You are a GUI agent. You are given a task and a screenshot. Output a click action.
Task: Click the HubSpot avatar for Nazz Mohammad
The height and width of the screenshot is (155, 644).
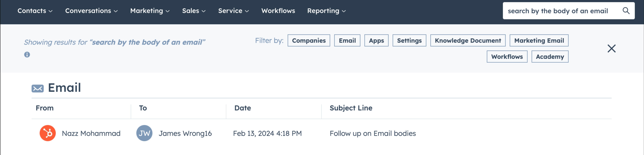click(x=47, y=133)
